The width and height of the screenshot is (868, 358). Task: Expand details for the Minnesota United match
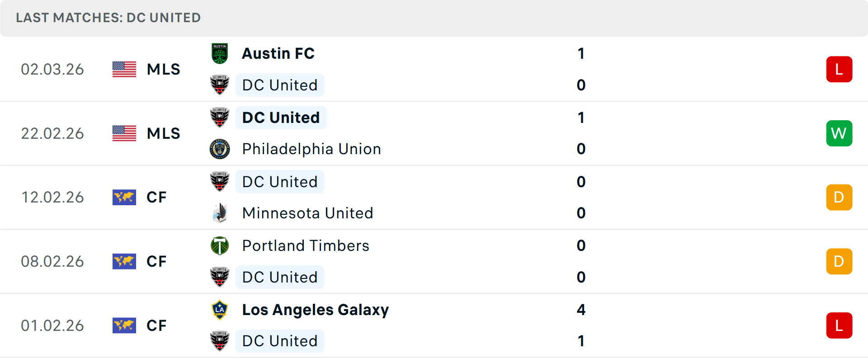tap(452, 197)
